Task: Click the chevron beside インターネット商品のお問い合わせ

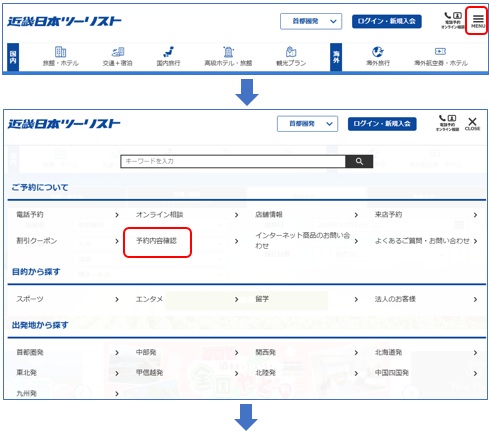Action: point(356,241)
